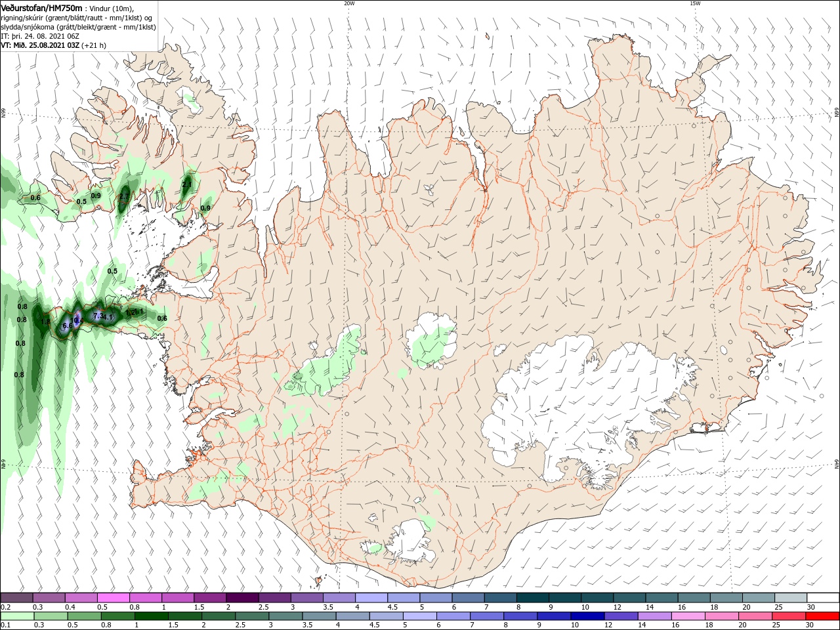Pick the white 30 swatch in upper legend
This screenshot has width=840, height=630.
click(x=823, y=598)
